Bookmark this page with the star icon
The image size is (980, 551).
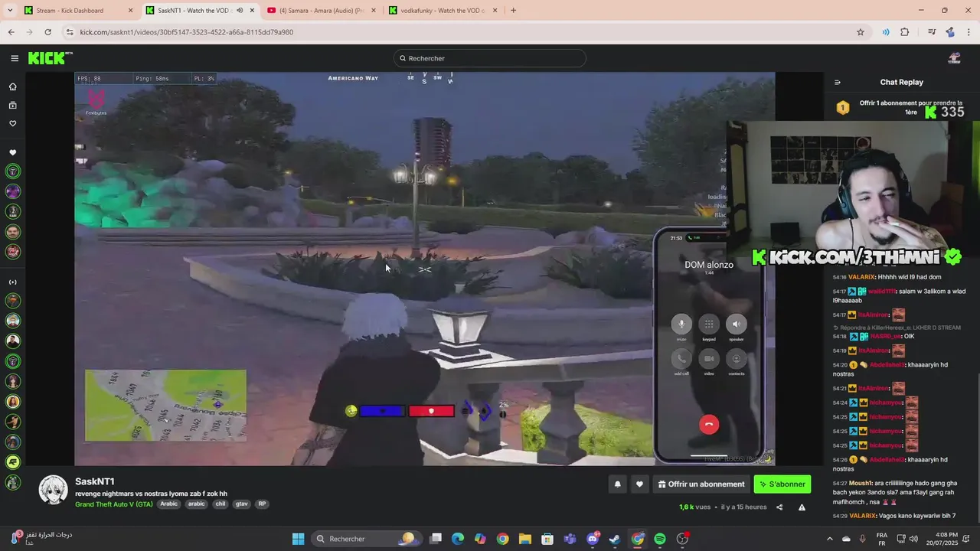(x=861, y=32)
